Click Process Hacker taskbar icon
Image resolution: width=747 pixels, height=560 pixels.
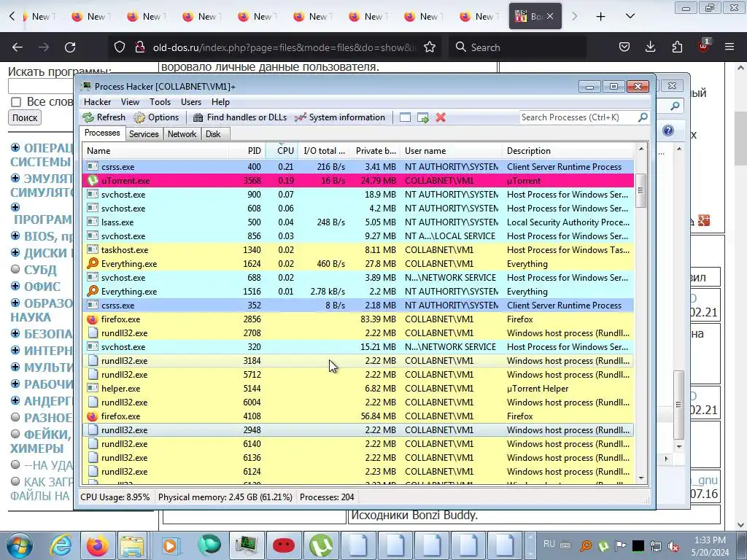pyautogui.click(x=246, y=545)
